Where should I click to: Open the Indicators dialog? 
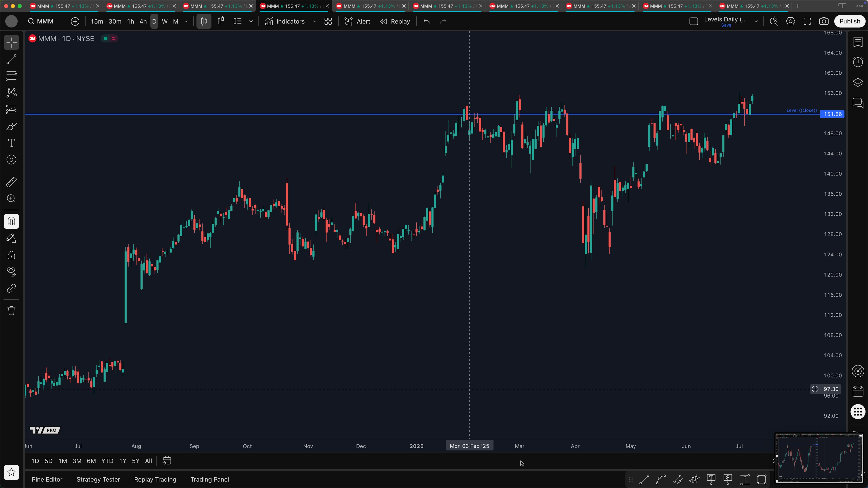coord(285,21)
